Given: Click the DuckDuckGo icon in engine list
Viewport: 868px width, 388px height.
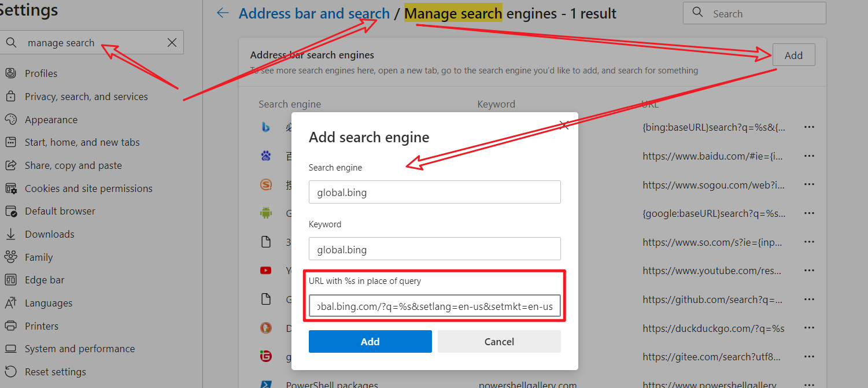Looking at the screenshot, I should [265, 328].
